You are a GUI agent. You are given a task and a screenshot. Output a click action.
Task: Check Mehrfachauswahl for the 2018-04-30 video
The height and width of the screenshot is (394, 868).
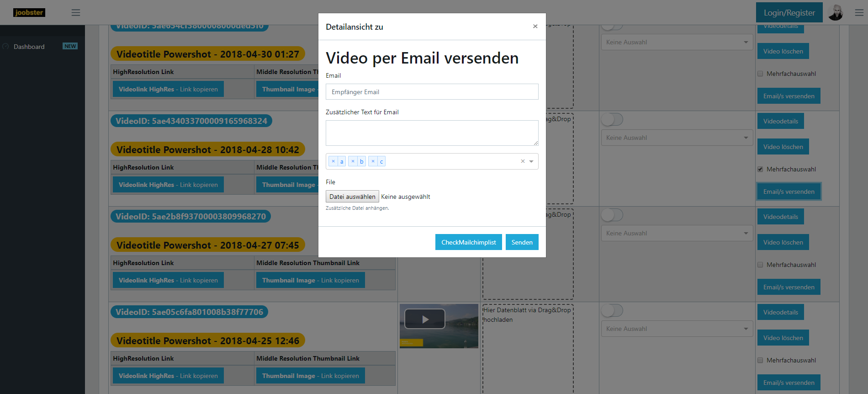[x=760, y=74]
